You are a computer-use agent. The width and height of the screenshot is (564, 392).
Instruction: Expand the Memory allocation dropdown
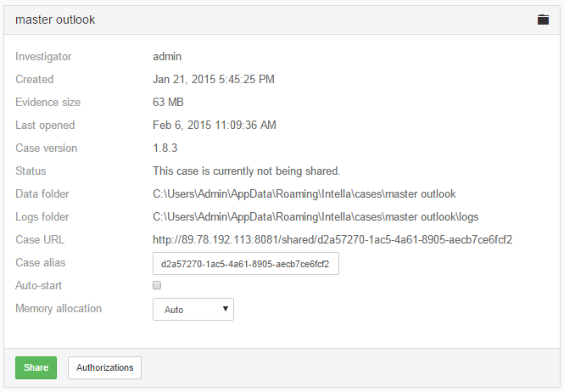[x=193, y=310]
